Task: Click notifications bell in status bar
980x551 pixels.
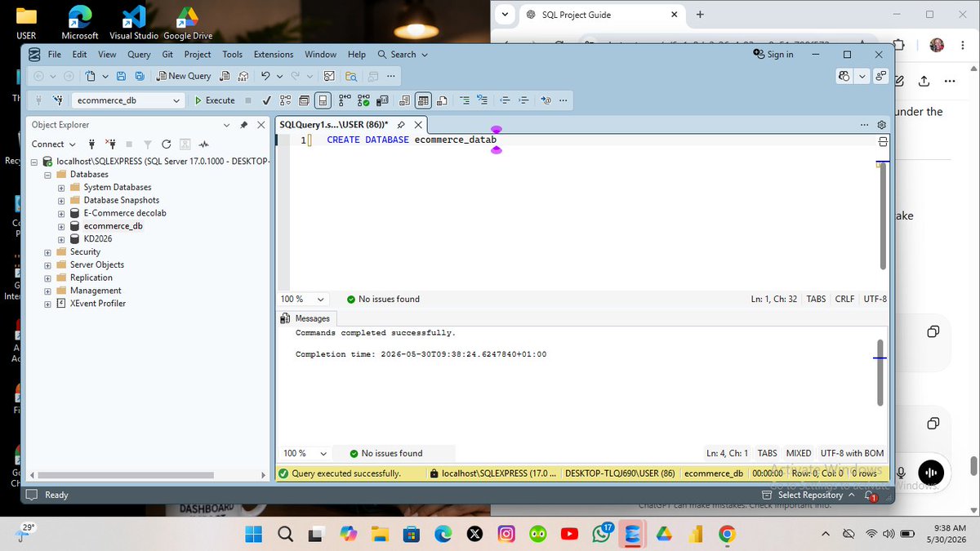Action: (x=869, y=495)
